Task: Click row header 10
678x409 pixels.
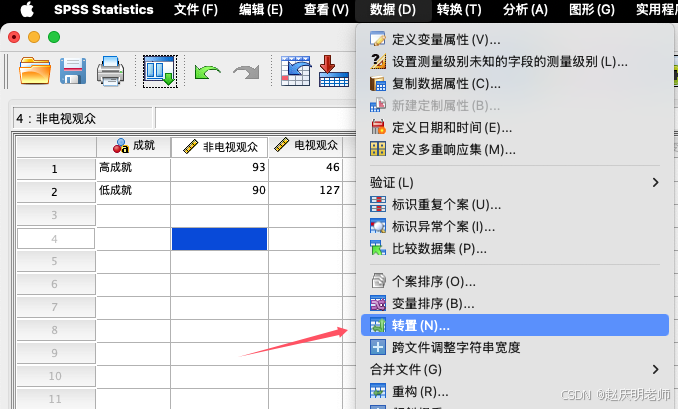Action: (x=56, y=376)
